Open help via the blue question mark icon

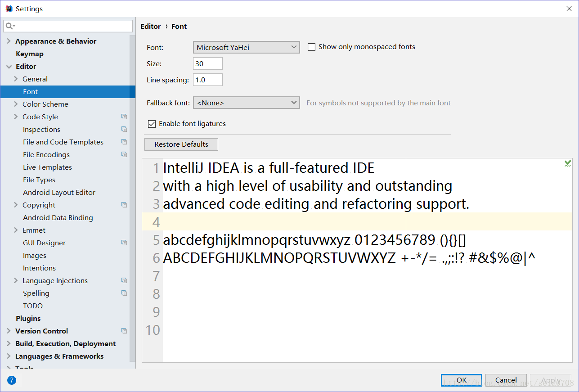point(12,380)
